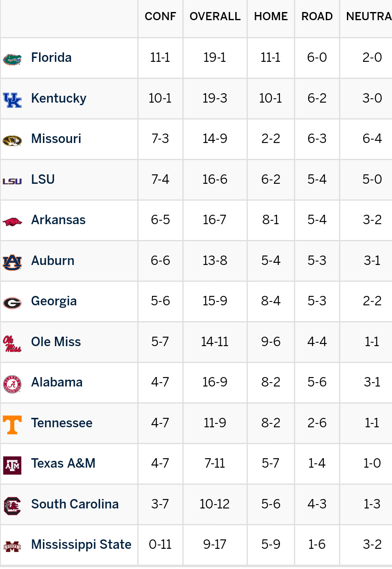
Task: Open the Ole Miss team link
Action: point(56,342)
